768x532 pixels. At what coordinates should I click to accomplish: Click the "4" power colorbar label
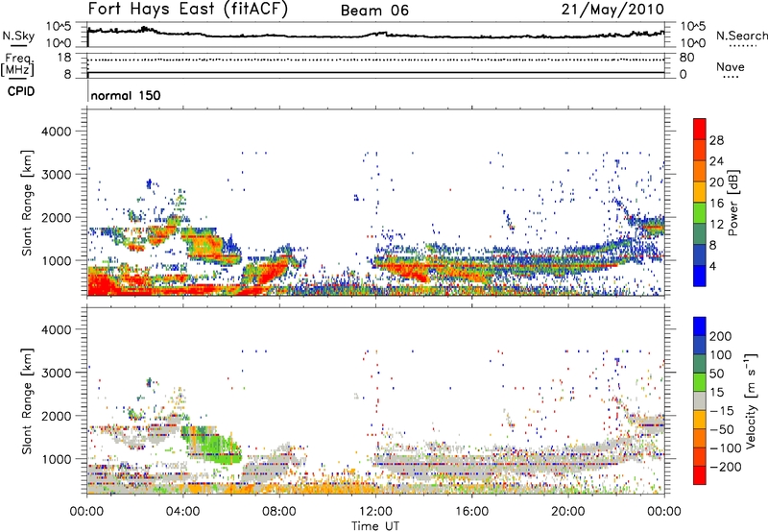tap(713, 266)
